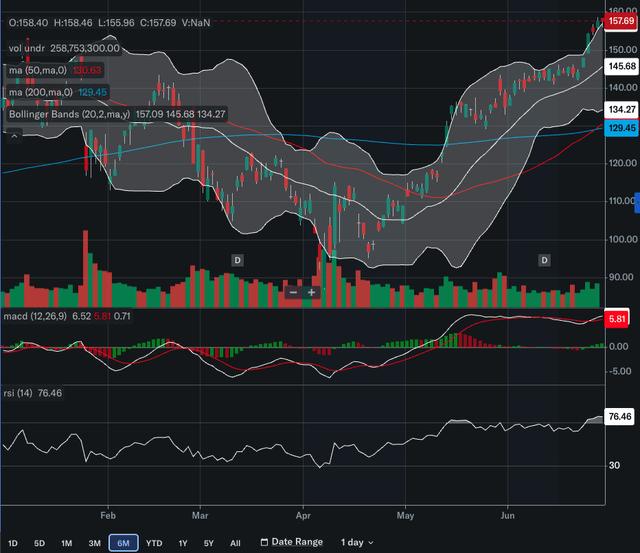The height and width of the screenshot is (553, 640).
Task: Click the 157.69 current price tag
Action: point(621,21)
